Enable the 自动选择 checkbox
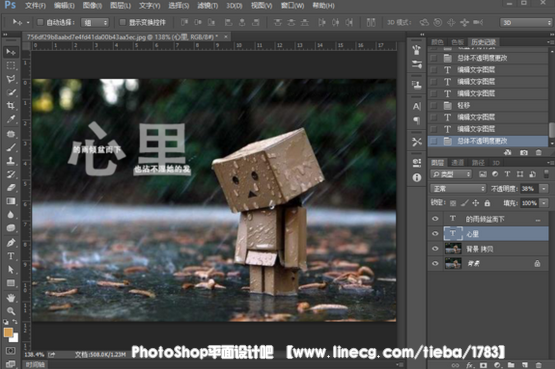Image resolution: width=555 pixels, height=369 pixels. [x=40, y=22]
